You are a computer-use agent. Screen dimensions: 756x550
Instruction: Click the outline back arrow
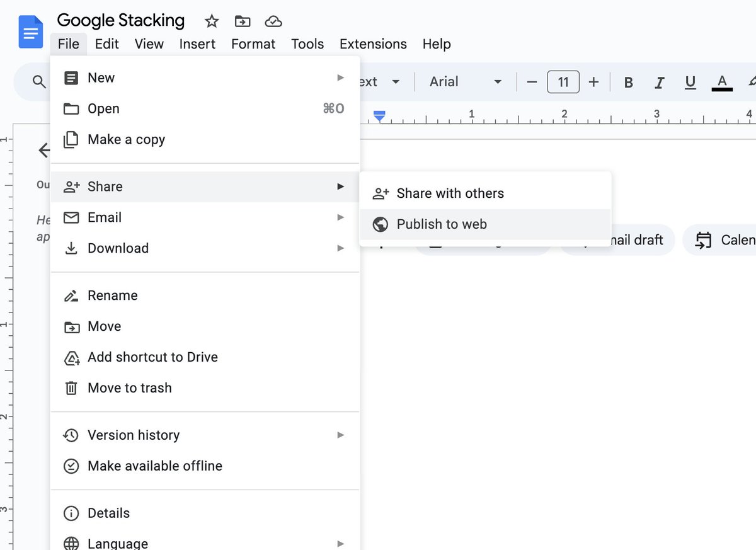point(44,150)
